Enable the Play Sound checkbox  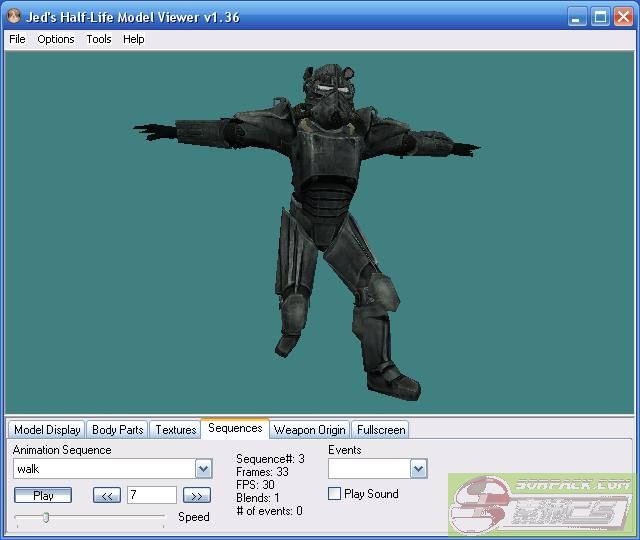pyautogui.click(x=335, y=494)
